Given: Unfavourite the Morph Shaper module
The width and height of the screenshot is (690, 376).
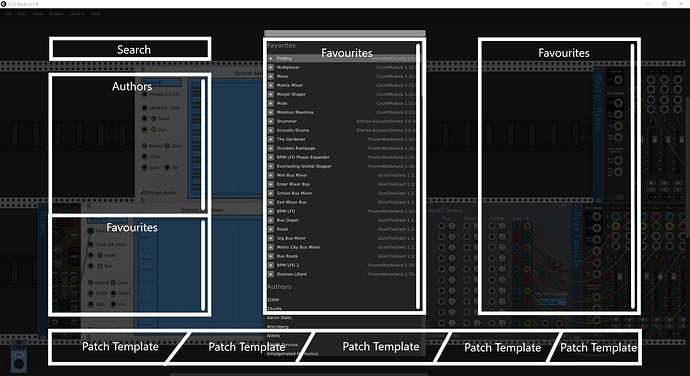Looking at the screenshot, I should pos(271,94).
